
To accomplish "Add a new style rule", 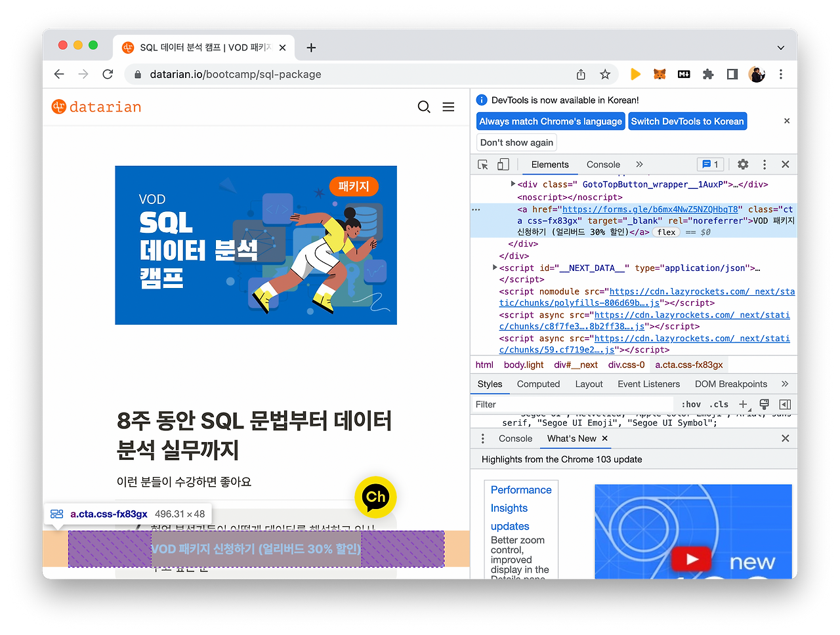I will click(x=743, y=404).
